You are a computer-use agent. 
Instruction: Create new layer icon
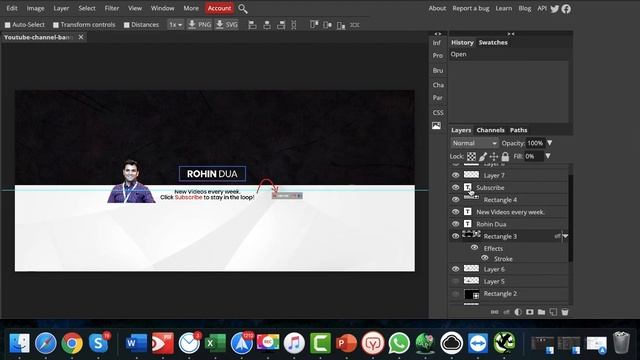tap(553, 312)
